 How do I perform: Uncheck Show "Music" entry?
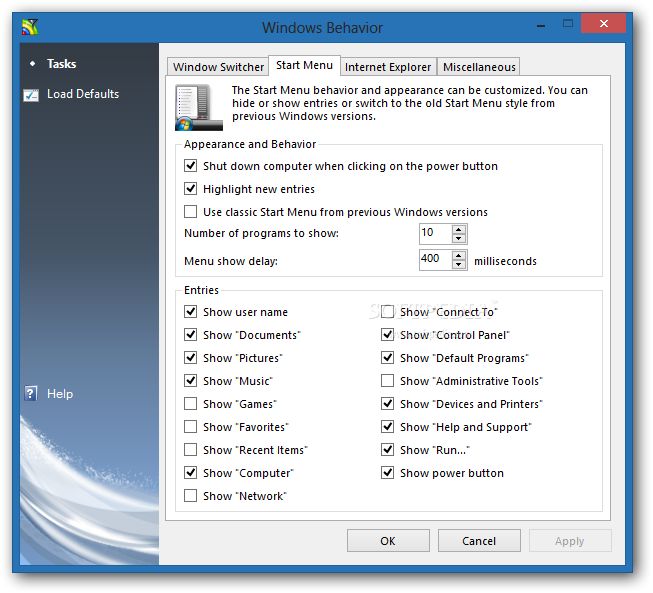(x=191, y=380)
